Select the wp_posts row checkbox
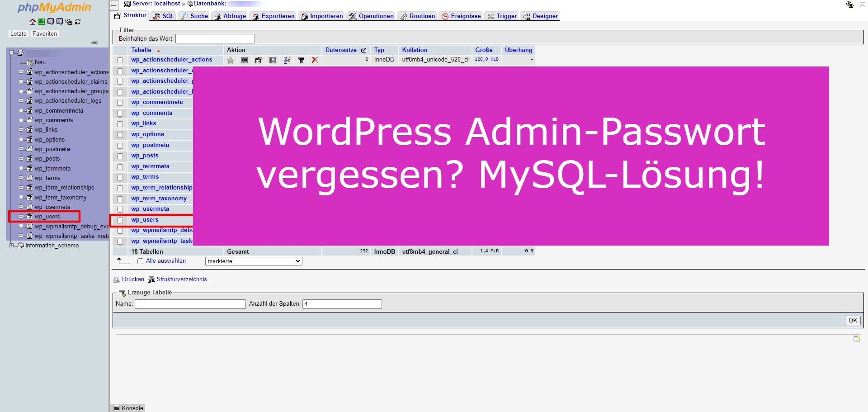 tap(120, 156)
